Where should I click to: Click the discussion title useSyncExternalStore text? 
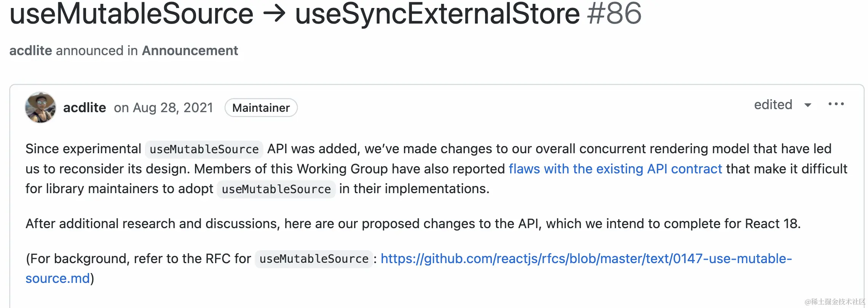pos(437,14)
